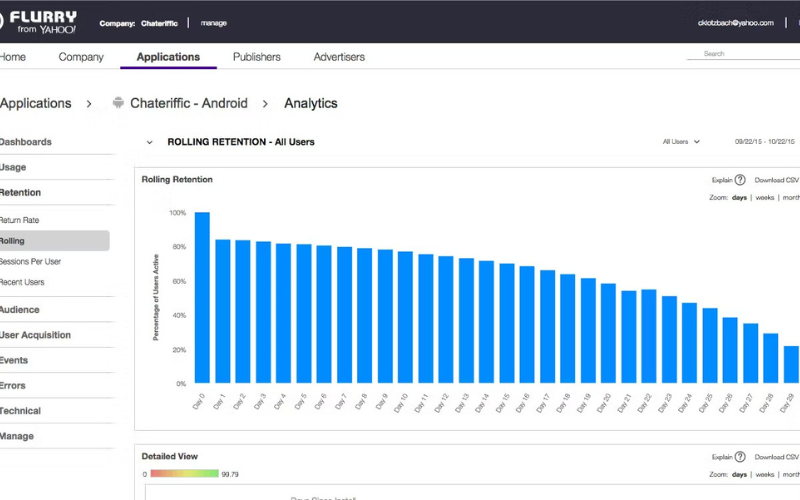Viewport: 800px width, 500px height.
Task: Expand the Audience sidebar section
Action: coord(19,310)
